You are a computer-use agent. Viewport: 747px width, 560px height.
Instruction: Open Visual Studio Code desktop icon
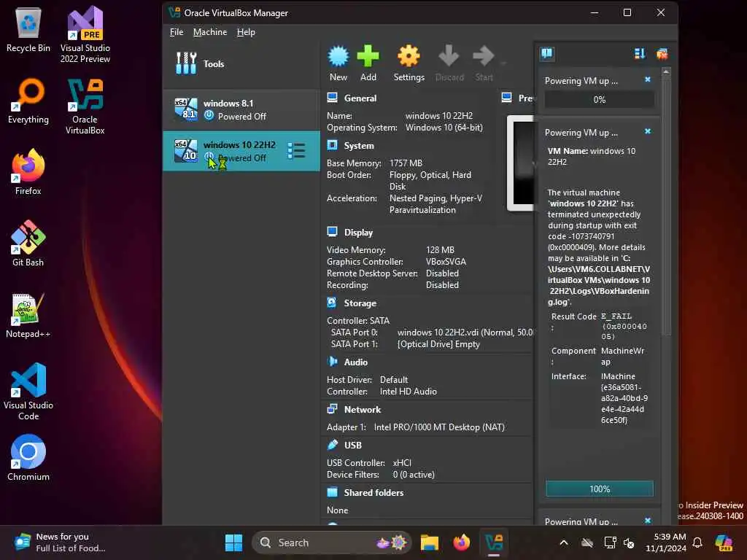click(28, 392)
